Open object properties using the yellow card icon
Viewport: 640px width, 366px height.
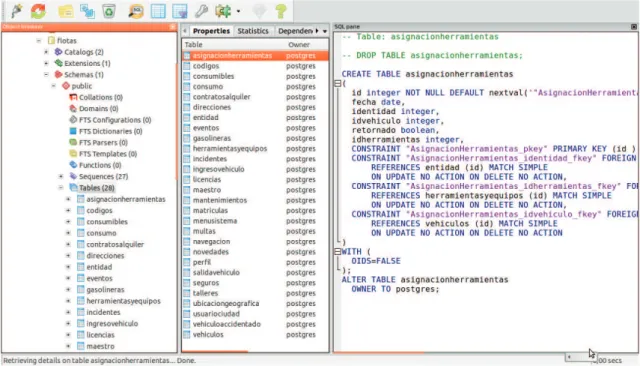pyautogui.click(x=66, y=11)
